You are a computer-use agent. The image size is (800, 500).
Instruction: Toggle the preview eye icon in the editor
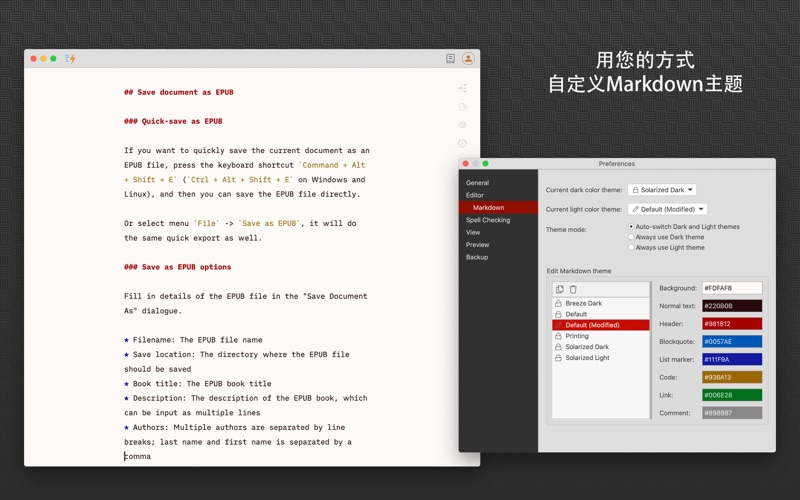(x=462, y=125)
